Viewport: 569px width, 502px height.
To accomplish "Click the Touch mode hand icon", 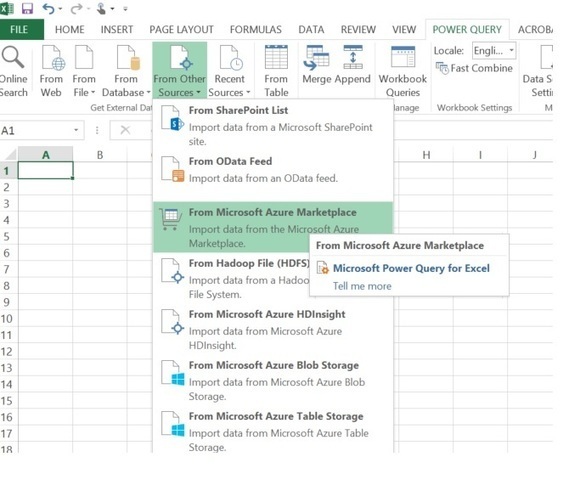I will click(x=101, y=8).
